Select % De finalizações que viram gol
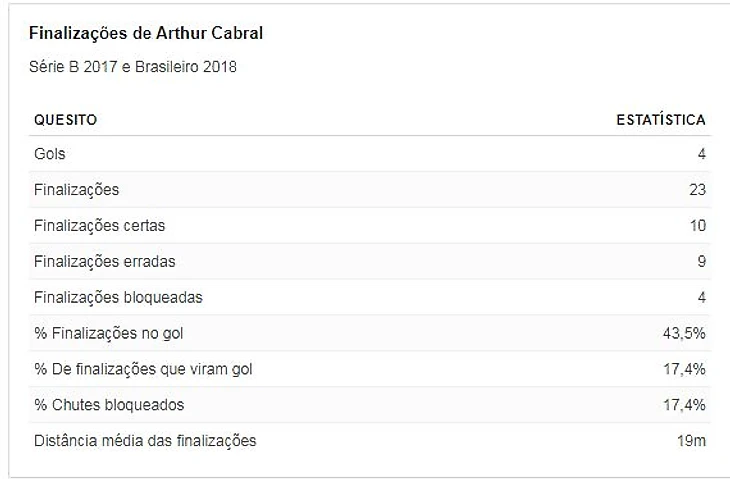The width and height of the screenshot is (730, 479). [143, 369]
